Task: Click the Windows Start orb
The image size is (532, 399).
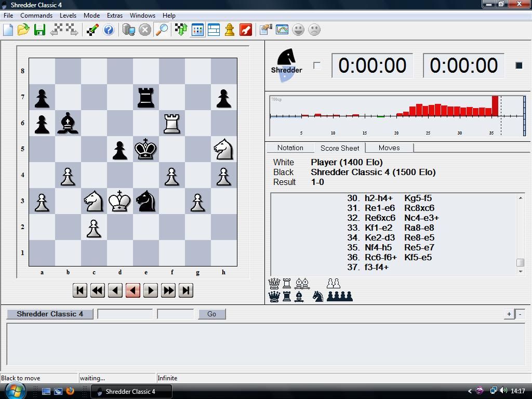Action: [14, 391]
